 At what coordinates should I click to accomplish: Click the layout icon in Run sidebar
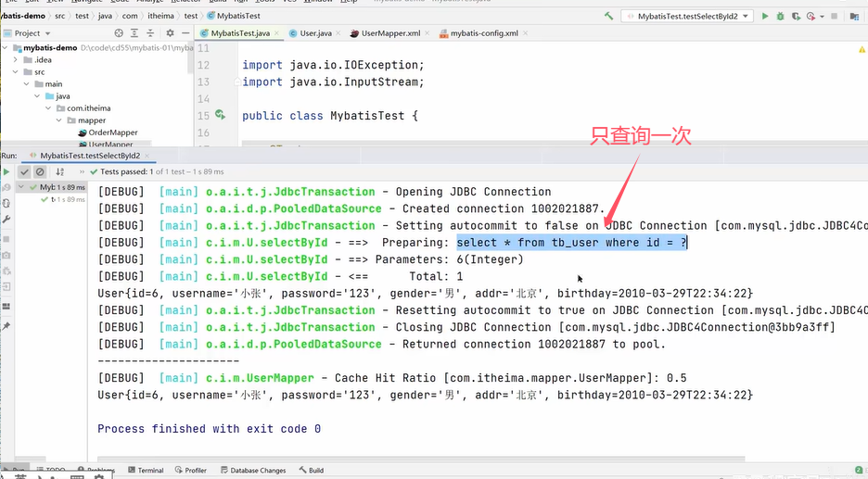(x=6, y=307)
